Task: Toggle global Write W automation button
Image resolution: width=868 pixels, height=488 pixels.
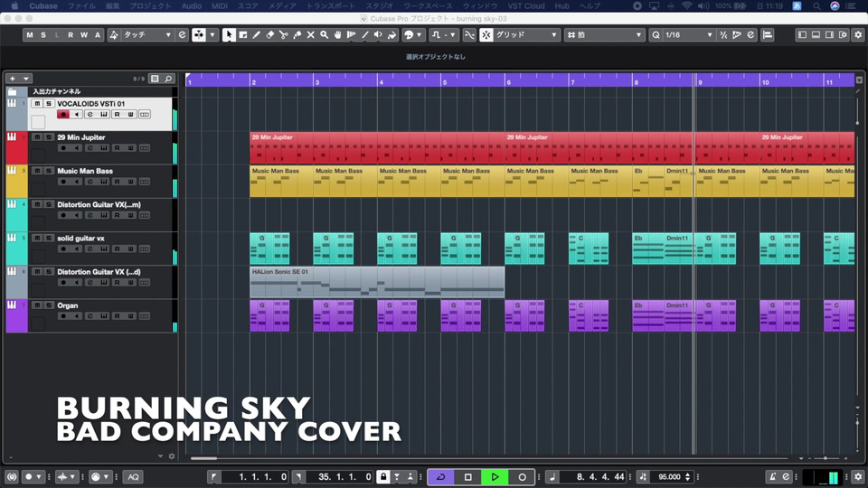Action: point(83,35)
